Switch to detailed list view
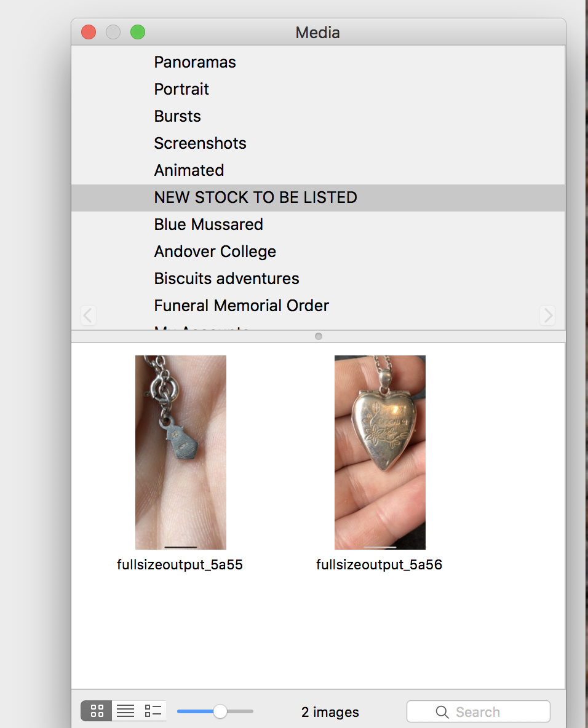 [153, 711]
